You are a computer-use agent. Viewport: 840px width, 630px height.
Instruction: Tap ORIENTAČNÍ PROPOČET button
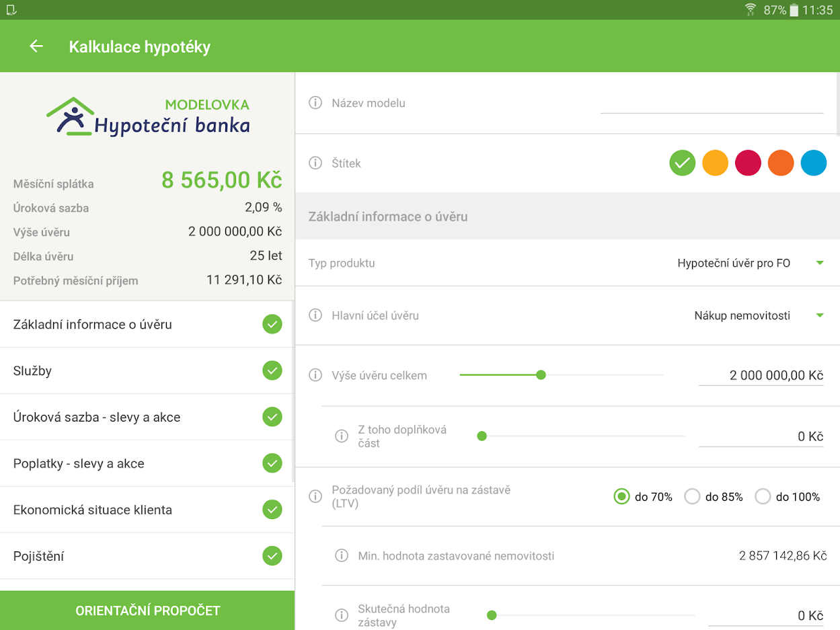click(147, 611)
